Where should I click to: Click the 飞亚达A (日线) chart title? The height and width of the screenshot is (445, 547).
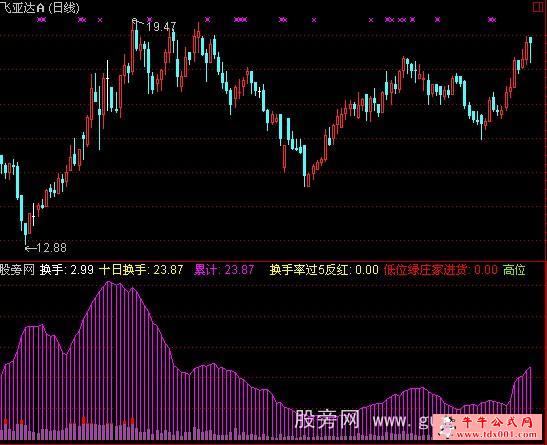(39, 8)
